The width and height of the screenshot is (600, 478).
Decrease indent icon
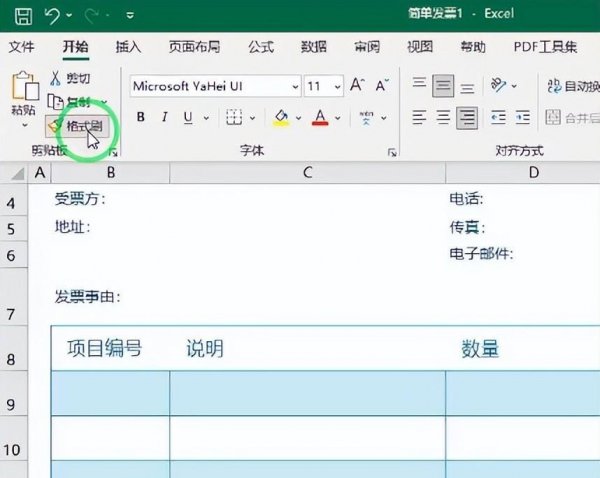pos(499,117)
